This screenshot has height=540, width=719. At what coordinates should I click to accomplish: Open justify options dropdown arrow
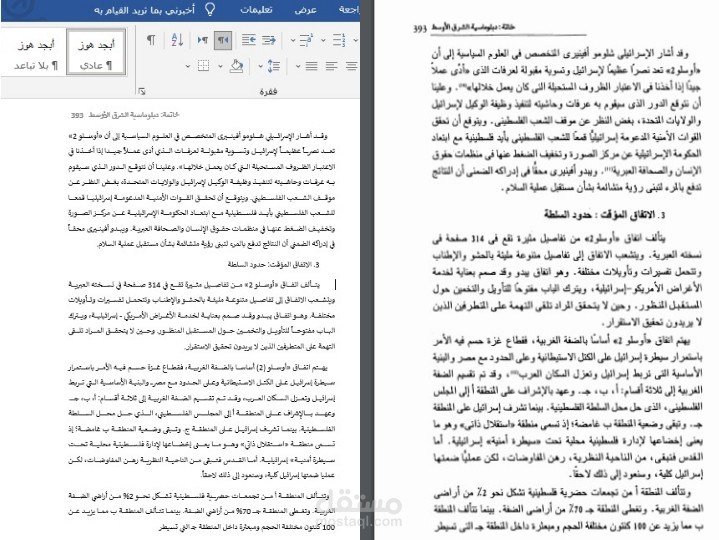[298, 66]
